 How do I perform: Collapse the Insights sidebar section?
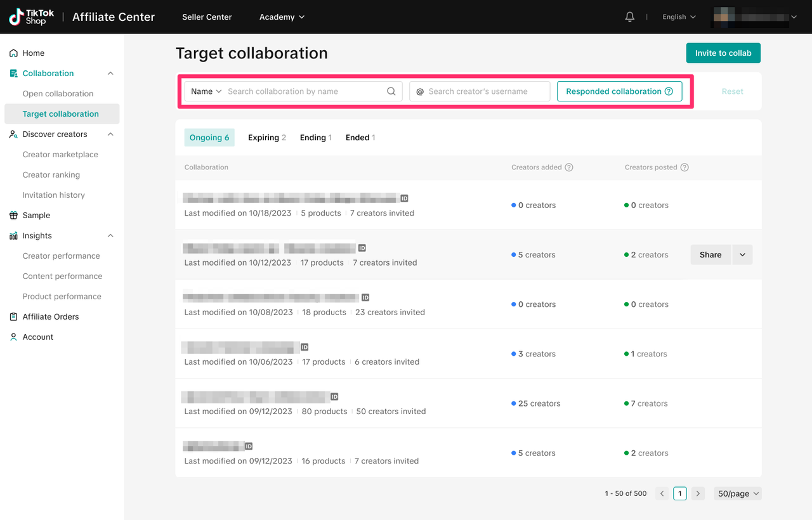click(x=110, y=236)
